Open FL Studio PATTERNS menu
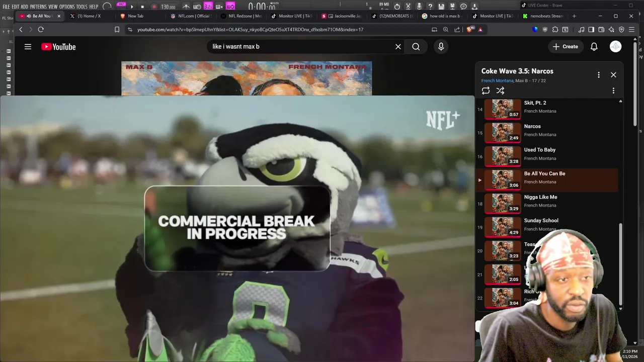The width and height of the screenshot is (644, 362). coord(38,7)
